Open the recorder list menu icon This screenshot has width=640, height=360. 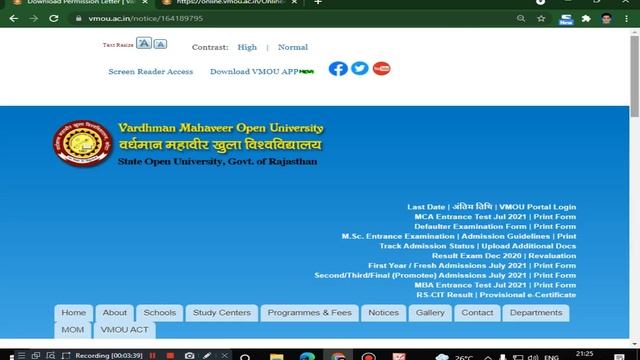[22, 356]
